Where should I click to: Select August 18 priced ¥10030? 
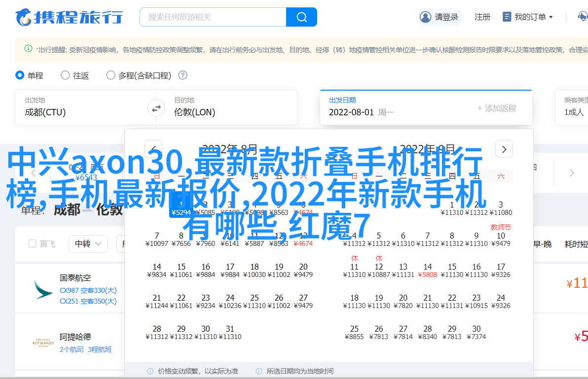pyautogui.click(x=255, y=271)
